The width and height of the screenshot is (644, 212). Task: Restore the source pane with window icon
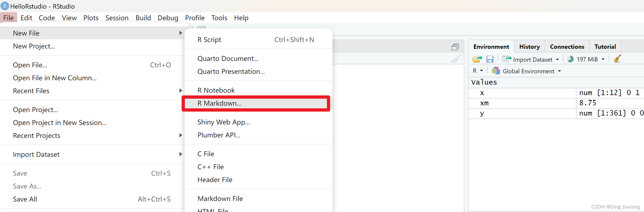pyautogui.click(x=455, y=47)
